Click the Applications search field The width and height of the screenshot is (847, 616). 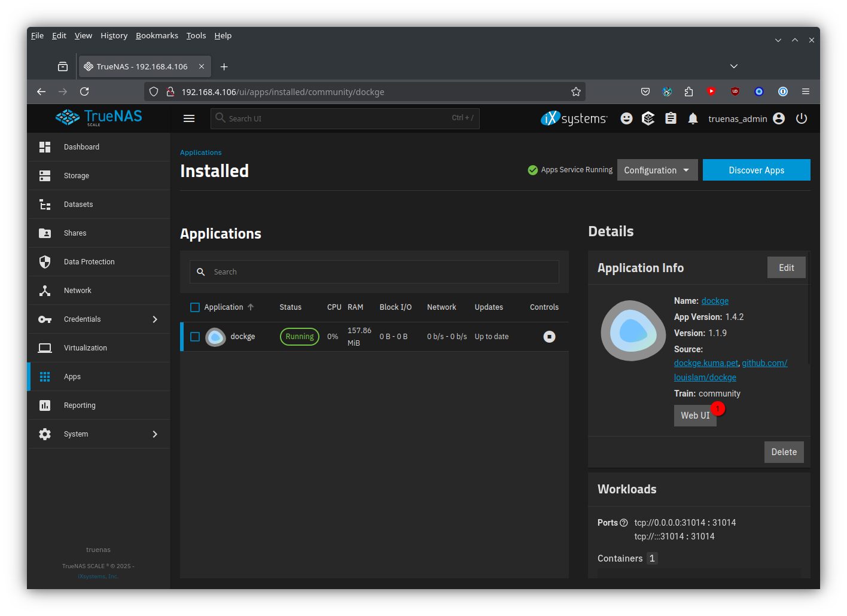tap(383, 272)
